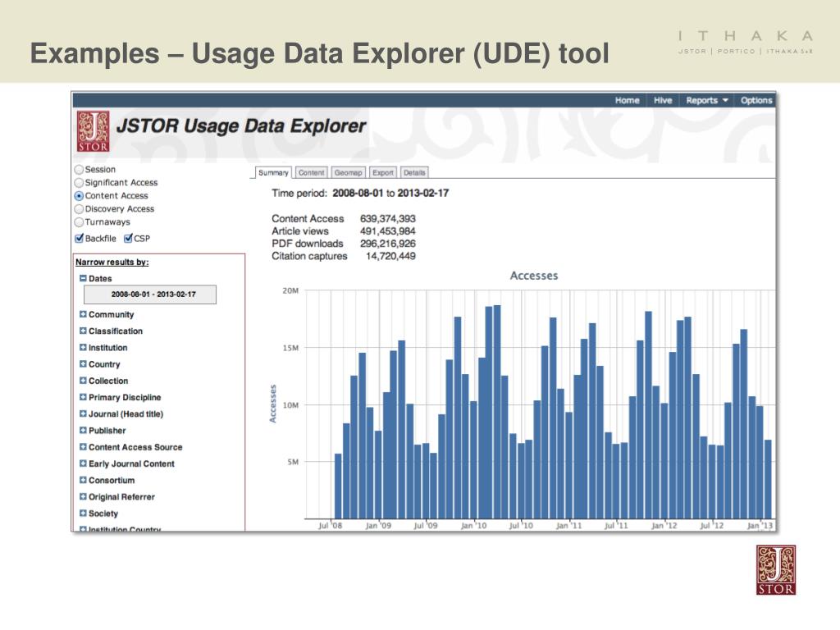The width and height of the screenshot is (840, 630).
Task: Open the Reports dropdown menu
Action: (707, 100)
